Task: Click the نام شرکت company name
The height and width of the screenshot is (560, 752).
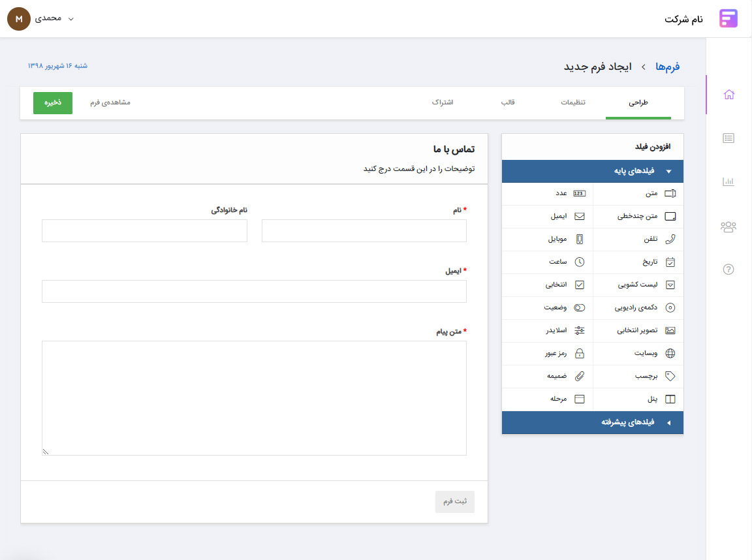Action: pyautogui.click(x=683, y=19)
